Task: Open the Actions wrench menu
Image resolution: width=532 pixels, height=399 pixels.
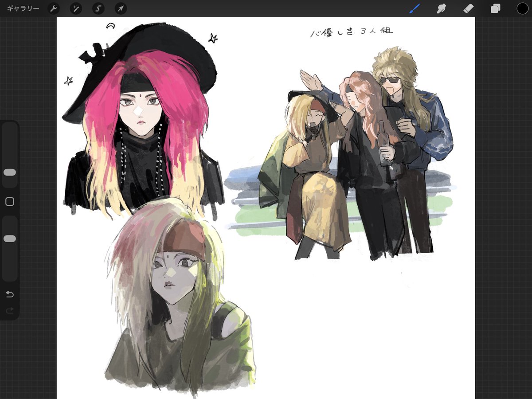Action: (53, 8)
